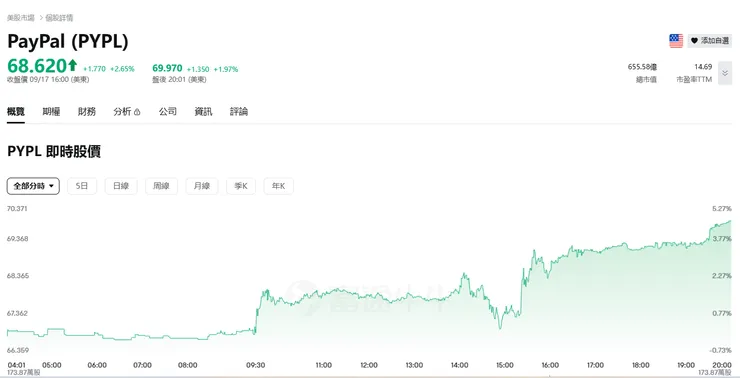
Task: Click the 655.58億 market cap value
Action: [x=642, y=67]
